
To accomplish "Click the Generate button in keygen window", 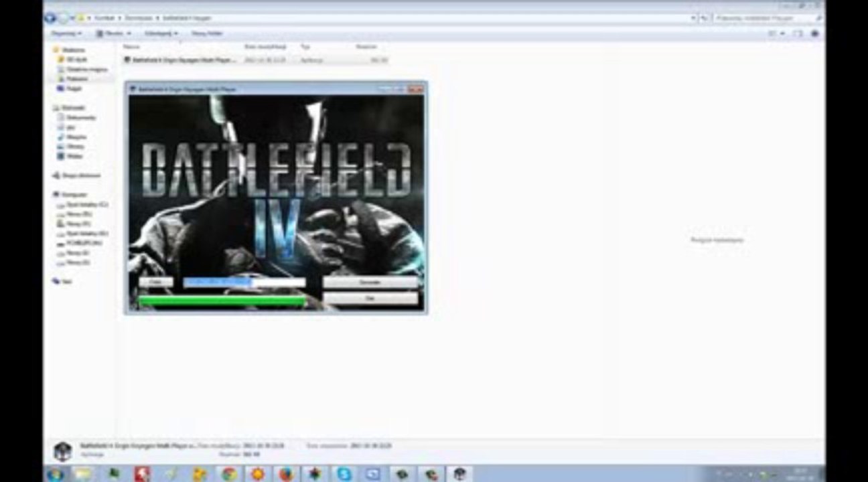I will [x=370, y=283].
